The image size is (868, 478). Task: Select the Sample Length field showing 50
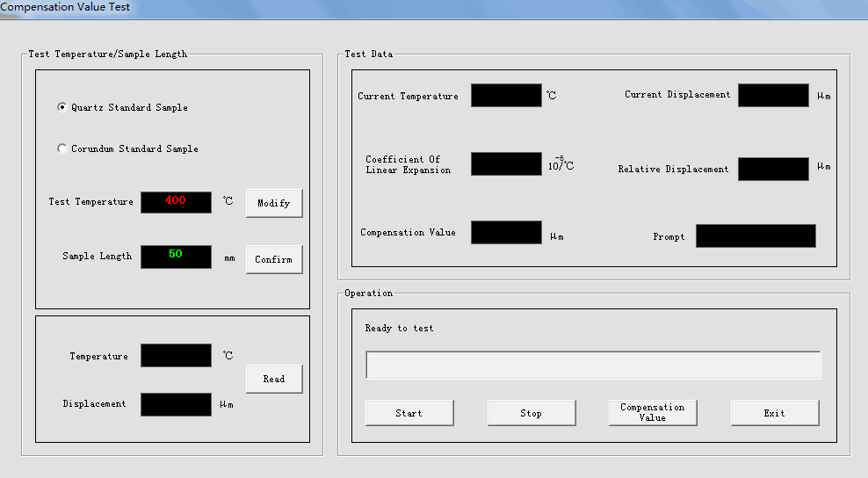tap(176, 256)
